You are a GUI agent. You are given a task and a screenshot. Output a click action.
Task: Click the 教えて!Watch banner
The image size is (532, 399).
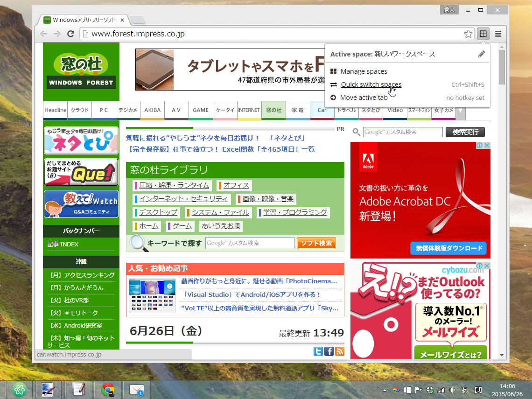tap(81, 204)
